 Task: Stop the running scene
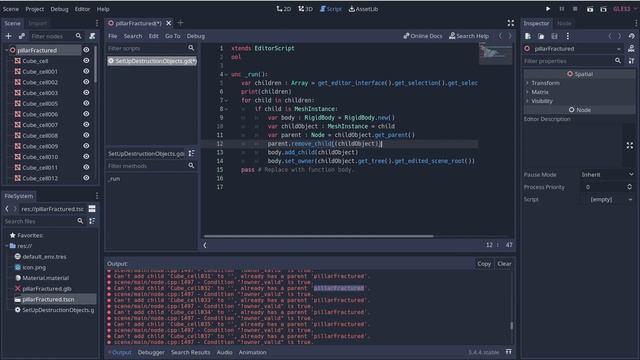tap(575, 9)
